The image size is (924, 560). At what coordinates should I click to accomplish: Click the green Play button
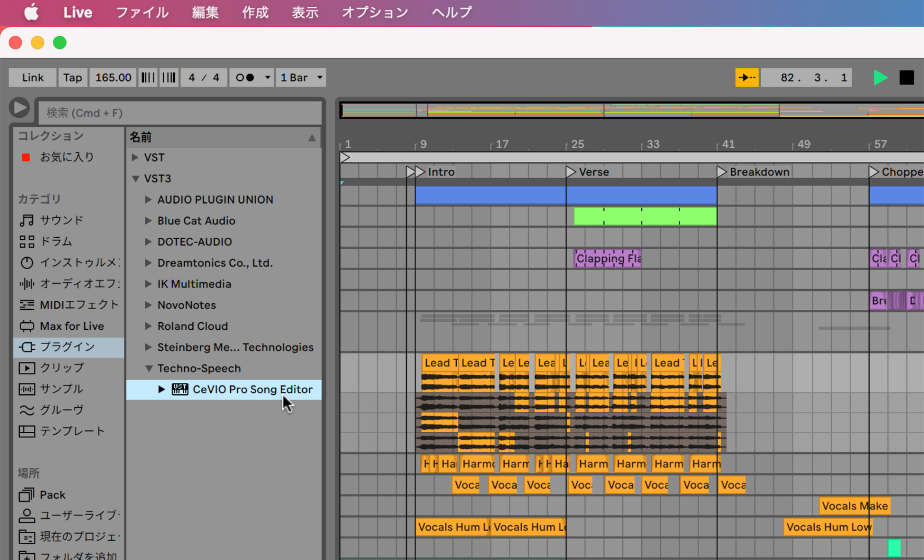pos(880,78)
